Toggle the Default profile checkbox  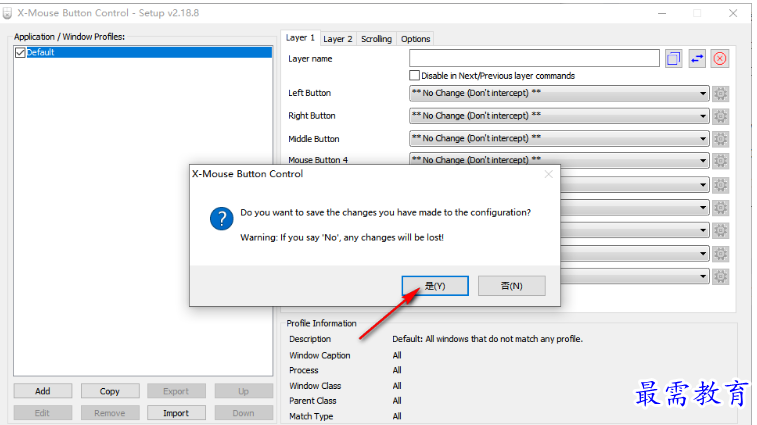pos(20,53)
